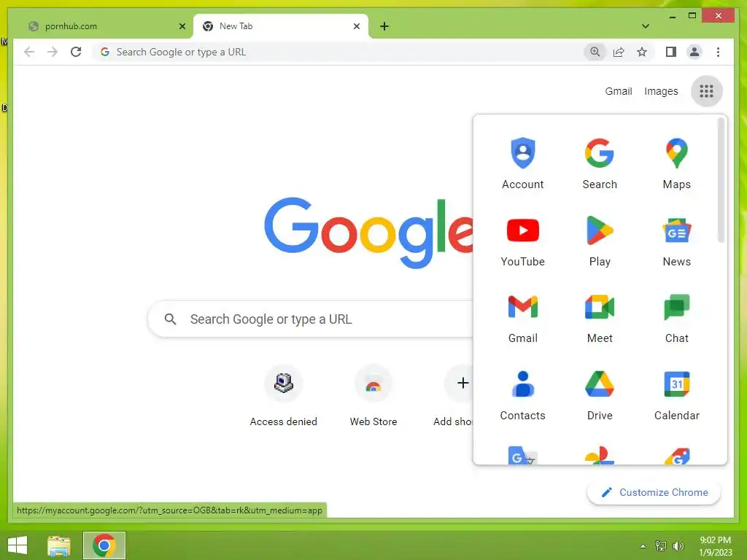The image size is (747, 560).
Task: Click the Images link
Action: tap(661, 91)
